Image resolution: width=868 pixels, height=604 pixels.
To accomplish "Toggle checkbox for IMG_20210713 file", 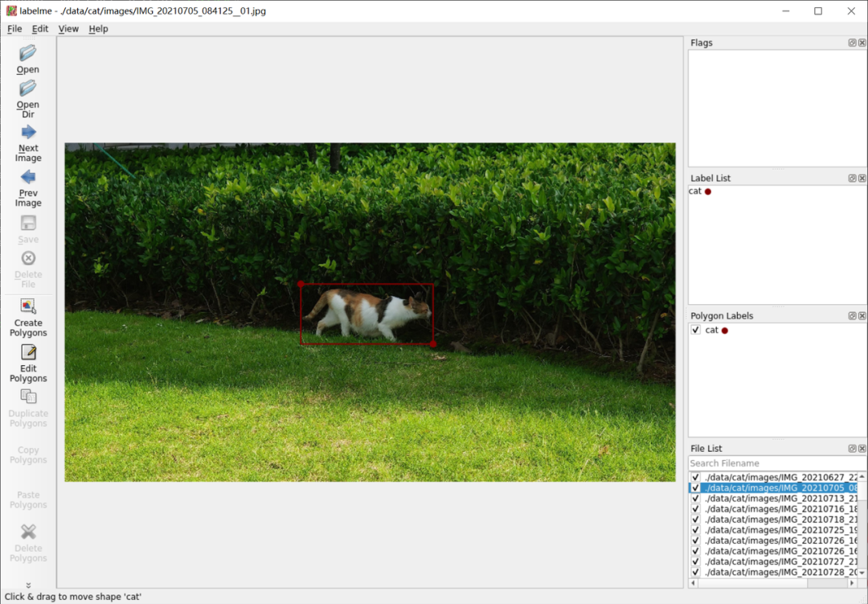I will coord(696,499).
